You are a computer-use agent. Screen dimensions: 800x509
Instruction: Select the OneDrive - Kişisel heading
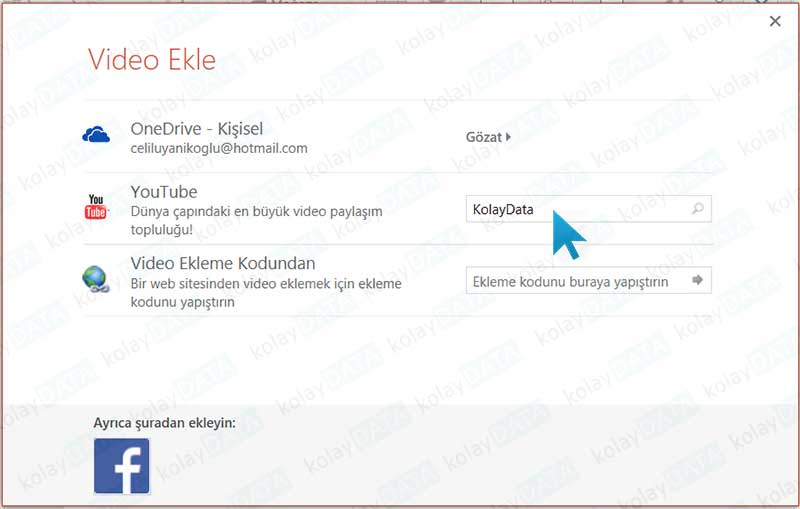click(x=197, y=129)
